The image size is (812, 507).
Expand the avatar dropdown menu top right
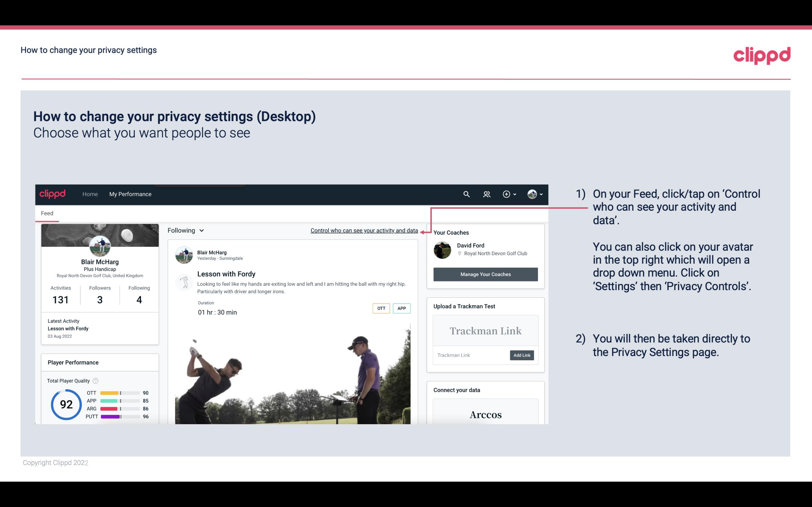(x=535, y=194)
